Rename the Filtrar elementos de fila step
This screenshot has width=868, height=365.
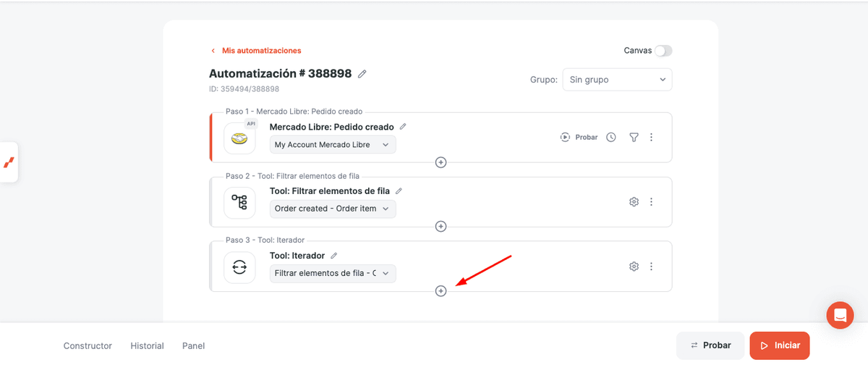pos(399,191)
